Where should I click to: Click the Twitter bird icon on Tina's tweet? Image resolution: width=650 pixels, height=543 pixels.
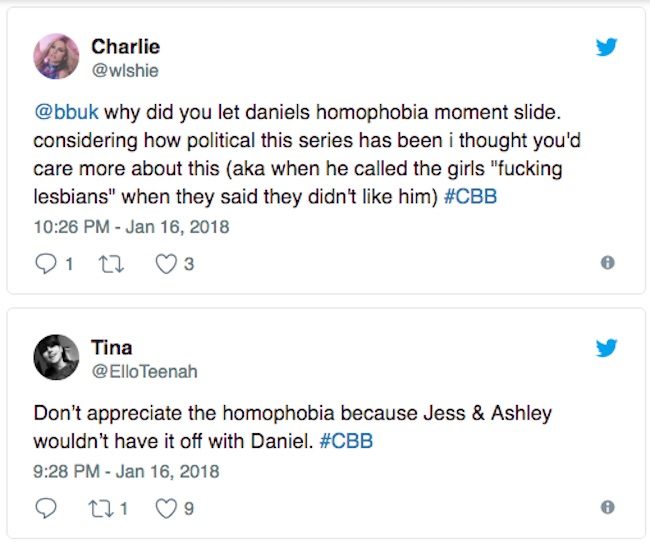point(606,348)
